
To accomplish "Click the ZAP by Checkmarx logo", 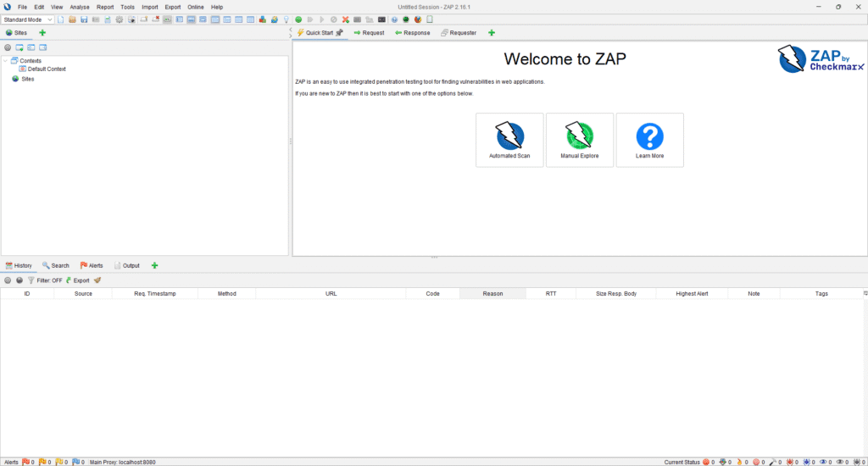I will pyautogui.click(x=821, y=59).
